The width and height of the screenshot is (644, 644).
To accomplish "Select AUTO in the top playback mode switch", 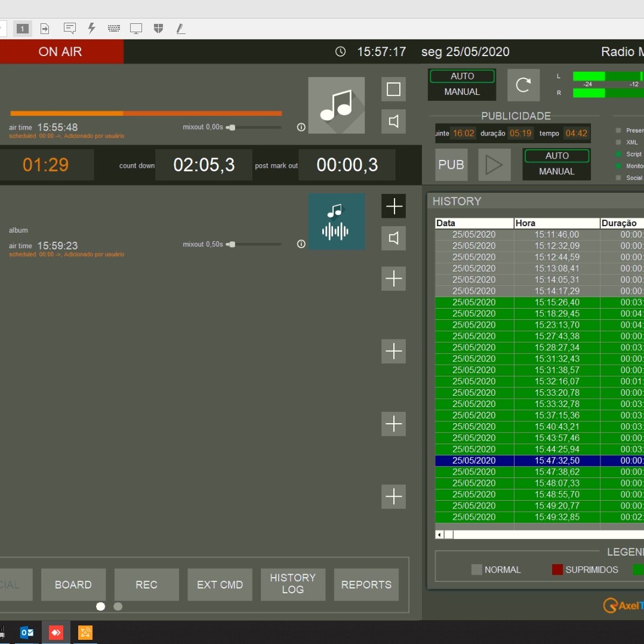I will tap(462, 76).
